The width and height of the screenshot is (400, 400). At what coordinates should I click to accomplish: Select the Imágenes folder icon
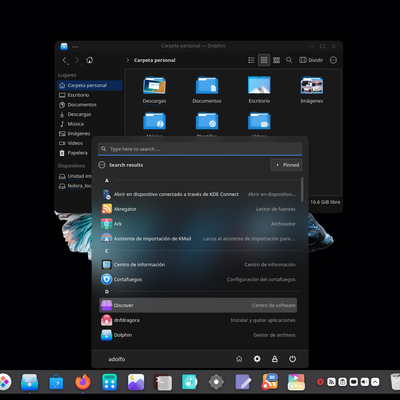pyautogui.click(x=312, y=85)
